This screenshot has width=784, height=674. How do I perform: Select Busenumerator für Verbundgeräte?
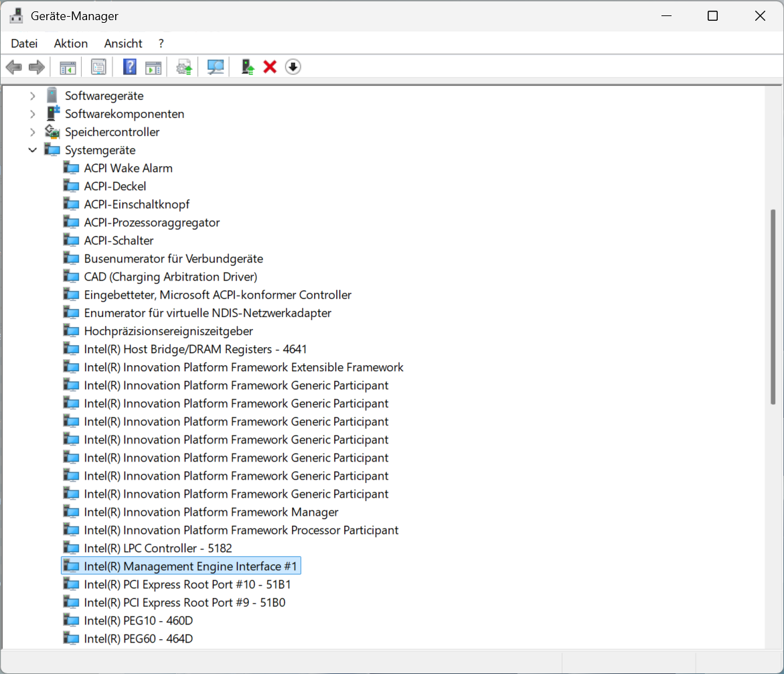(173, 259)
